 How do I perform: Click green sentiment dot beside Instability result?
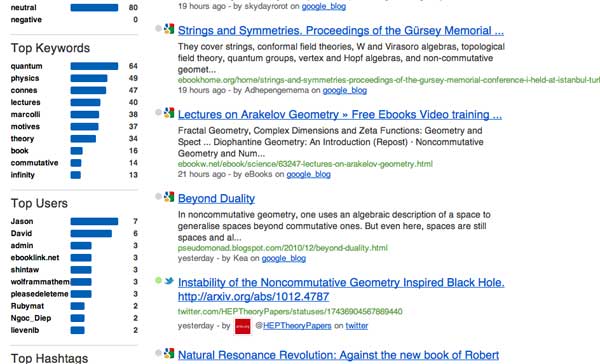158,281
